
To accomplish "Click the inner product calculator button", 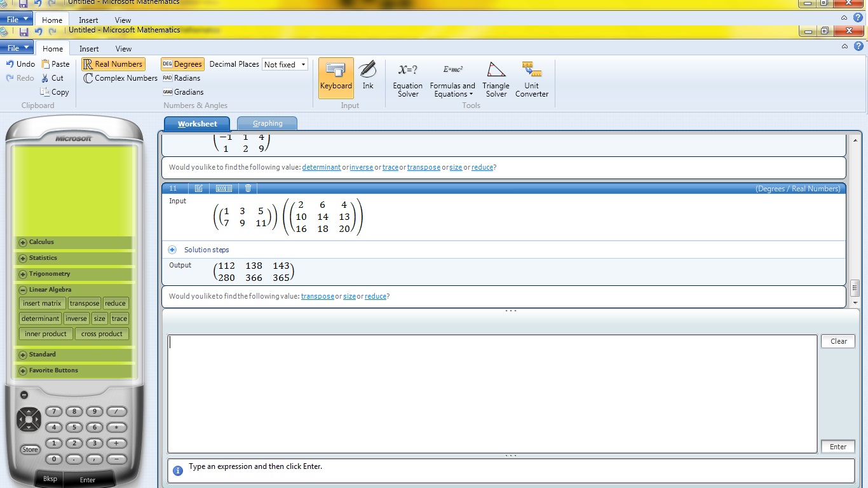I will pyautogui.click(x=46, y=334).
